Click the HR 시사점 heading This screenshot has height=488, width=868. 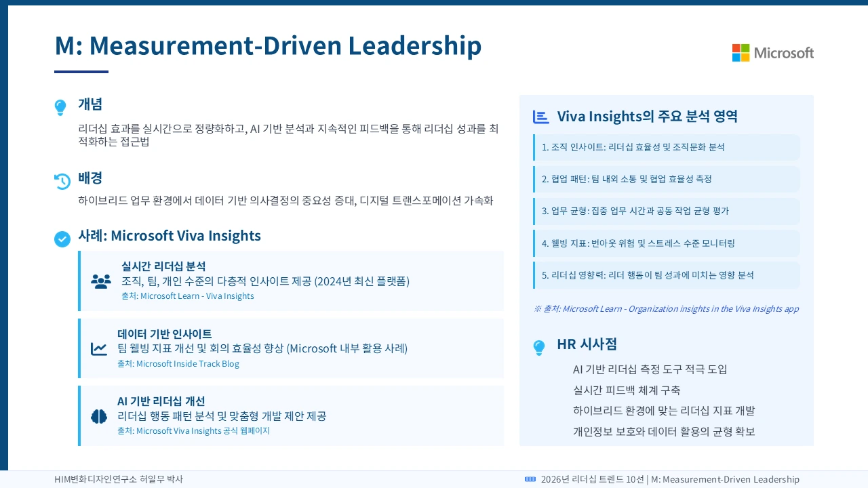tap(587, 344)
